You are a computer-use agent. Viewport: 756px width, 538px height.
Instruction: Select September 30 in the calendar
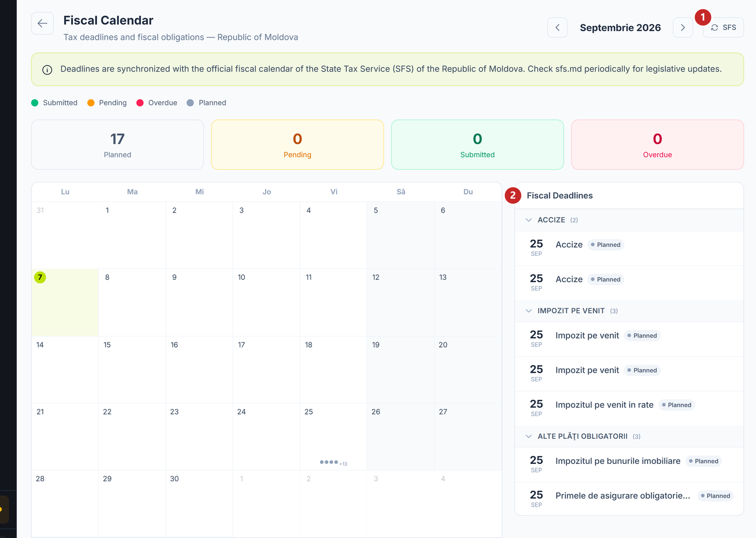[x=199, y=504]
